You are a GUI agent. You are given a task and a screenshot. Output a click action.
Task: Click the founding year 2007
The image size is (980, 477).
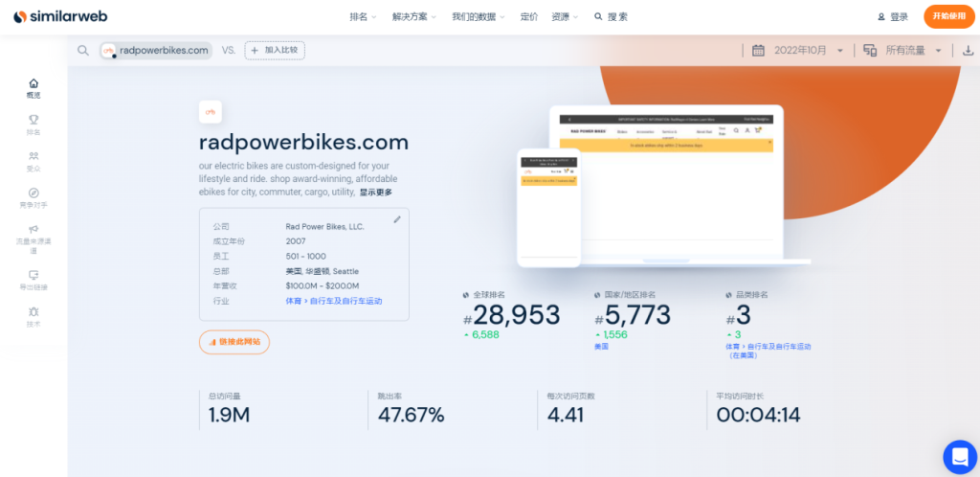(x=296, y=241)
